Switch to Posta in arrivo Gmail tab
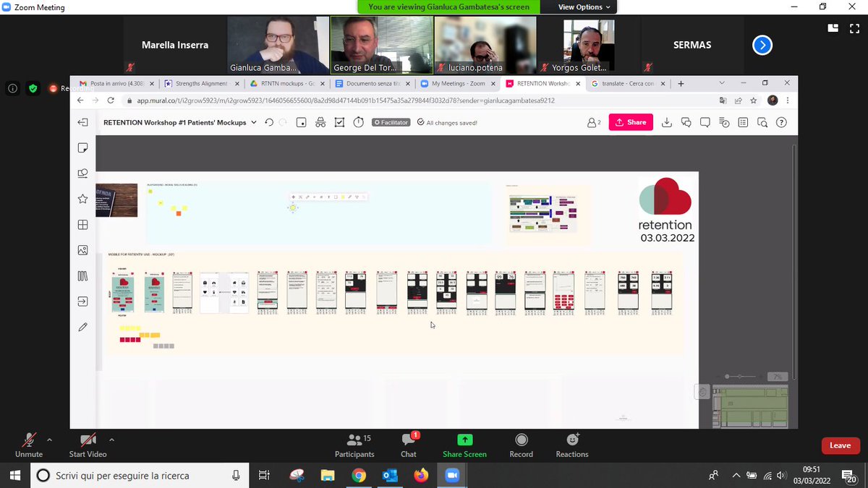 click(x=116, y=84)
